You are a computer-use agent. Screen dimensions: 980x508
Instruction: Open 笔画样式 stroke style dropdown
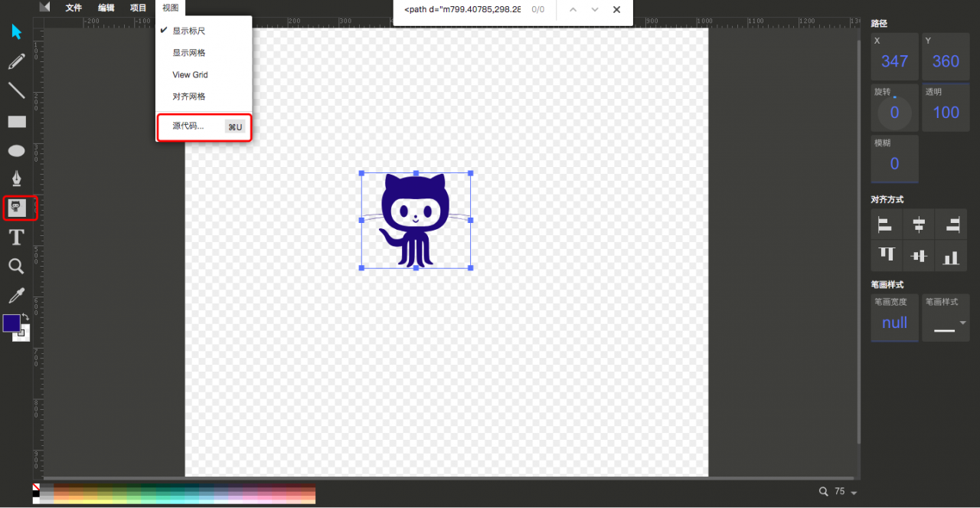[946, 318]
